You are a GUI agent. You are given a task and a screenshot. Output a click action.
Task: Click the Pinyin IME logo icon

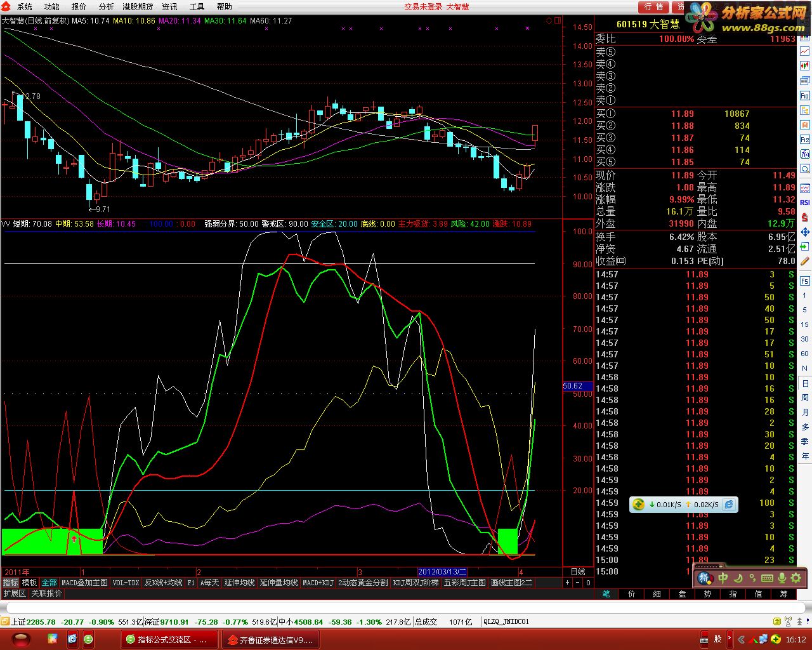(x=705, y=578)
